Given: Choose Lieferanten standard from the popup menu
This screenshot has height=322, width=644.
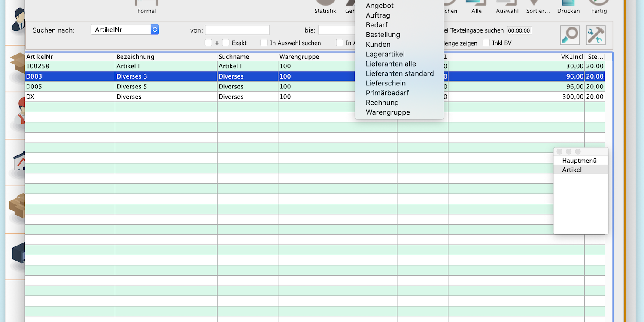Looking at the screenshot, I should coord(399,73).
